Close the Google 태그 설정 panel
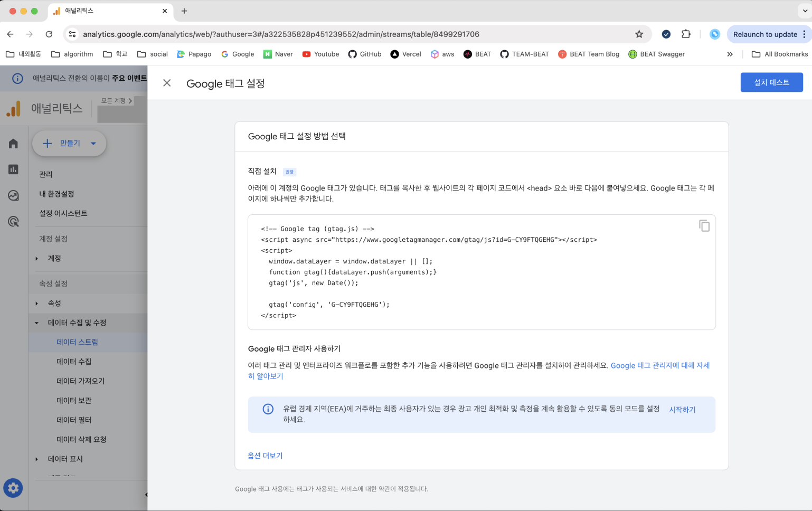Viewport: 812px width, 511px height. 167,83
